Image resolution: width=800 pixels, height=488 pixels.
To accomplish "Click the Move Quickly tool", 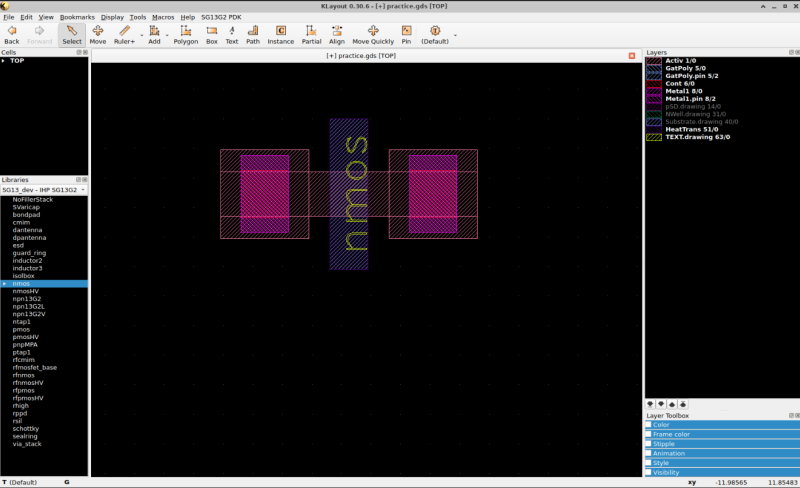I will pyautogui.click(x=373, y=35).
